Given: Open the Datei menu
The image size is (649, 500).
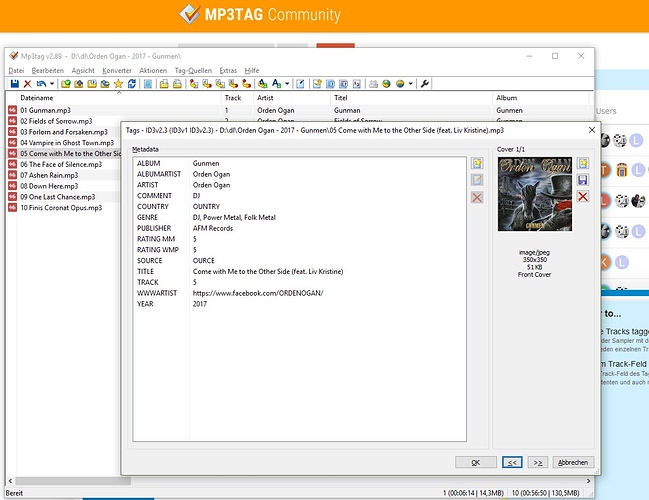Looking at the screenshot, I should [16, 71].
